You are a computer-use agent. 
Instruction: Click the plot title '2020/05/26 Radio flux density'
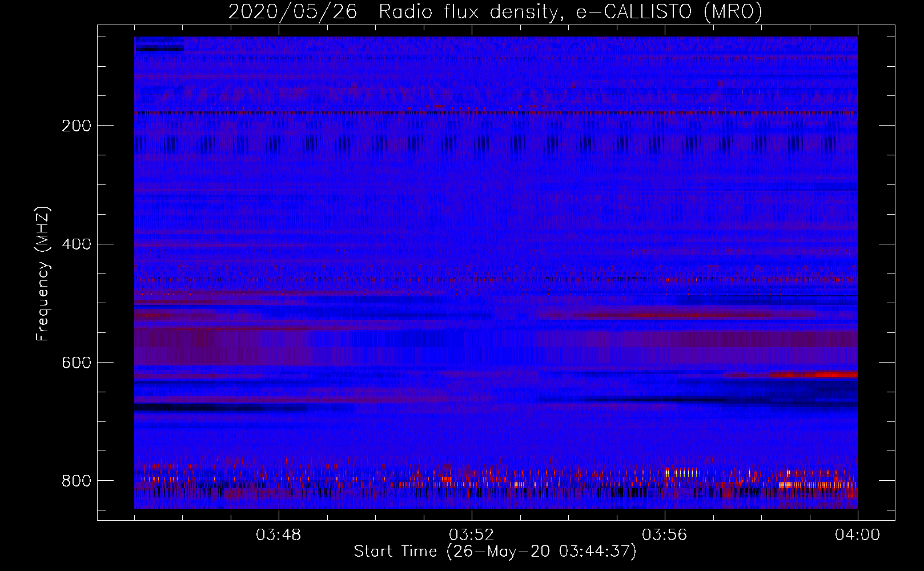pyautogui.click(x=393, y=12)
